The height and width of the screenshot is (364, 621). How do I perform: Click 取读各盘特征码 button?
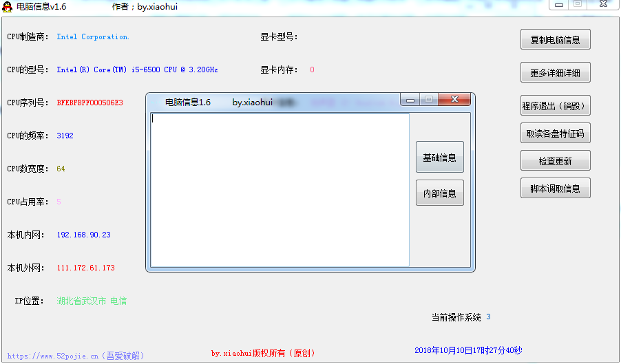pyautogui.click(x=556, y=133)
